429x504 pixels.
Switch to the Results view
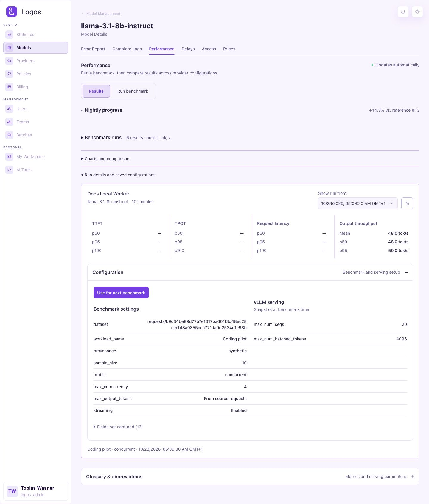pyautogui.click(x=96, y=91)
